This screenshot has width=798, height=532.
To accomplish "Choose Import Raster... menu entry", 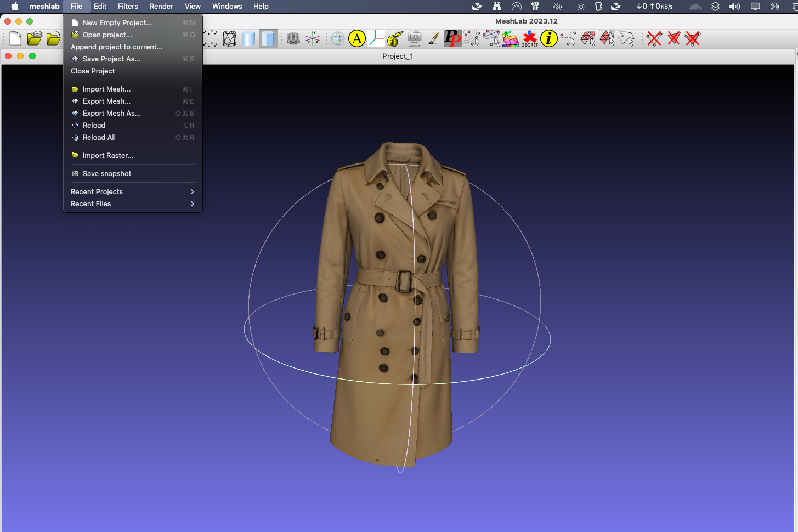I will click(133, 155).
